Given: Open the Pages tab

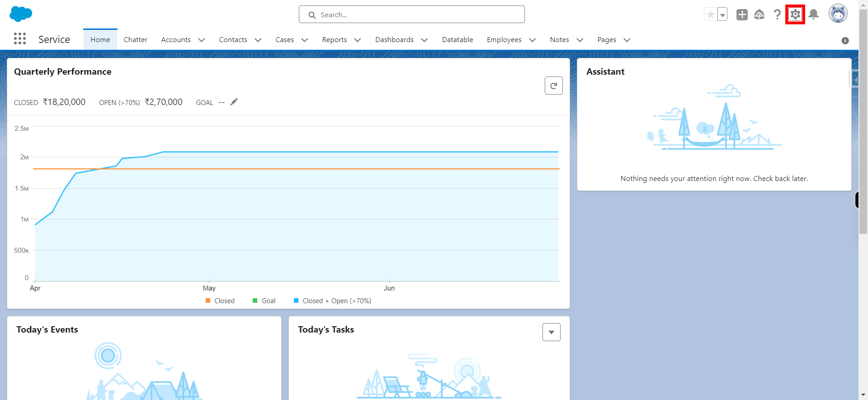Looking at the screenshot, I should tap(606, 40).
